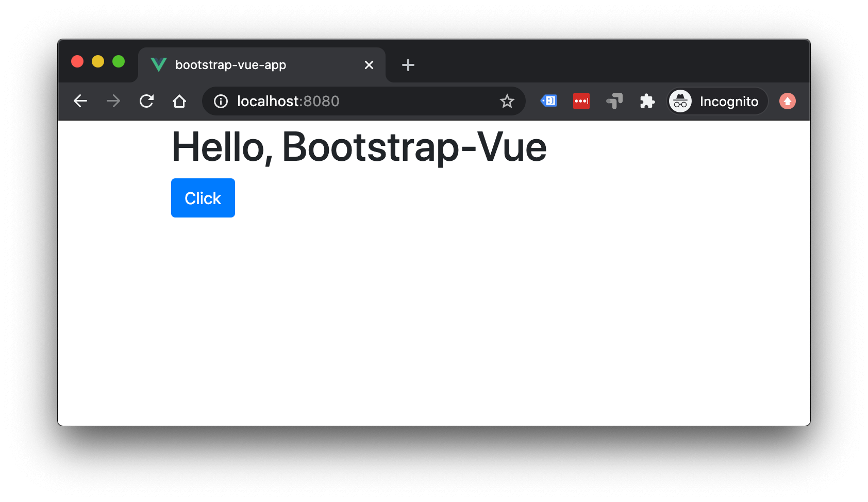Select the bootstrap-vue-app tab
The height and width of the screenshot is (502, 868).
click(x=262, y=65)
